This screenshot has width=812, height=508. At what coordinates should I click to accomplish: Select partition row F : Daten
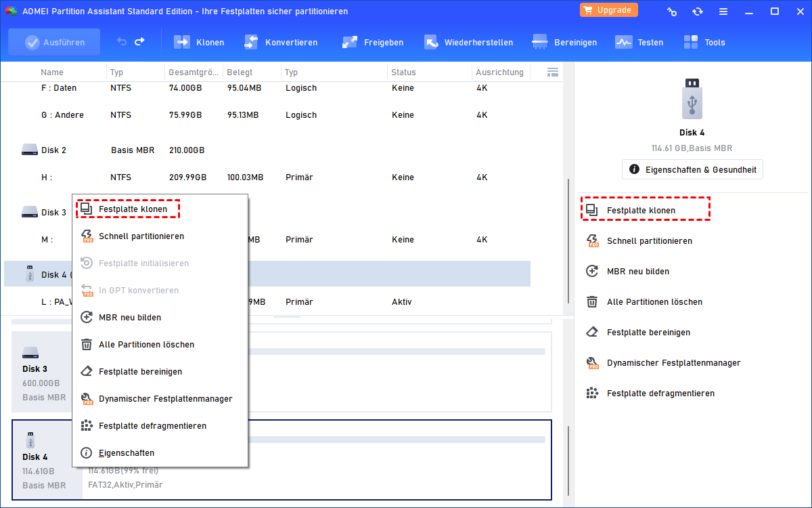(x=267, y=88)
